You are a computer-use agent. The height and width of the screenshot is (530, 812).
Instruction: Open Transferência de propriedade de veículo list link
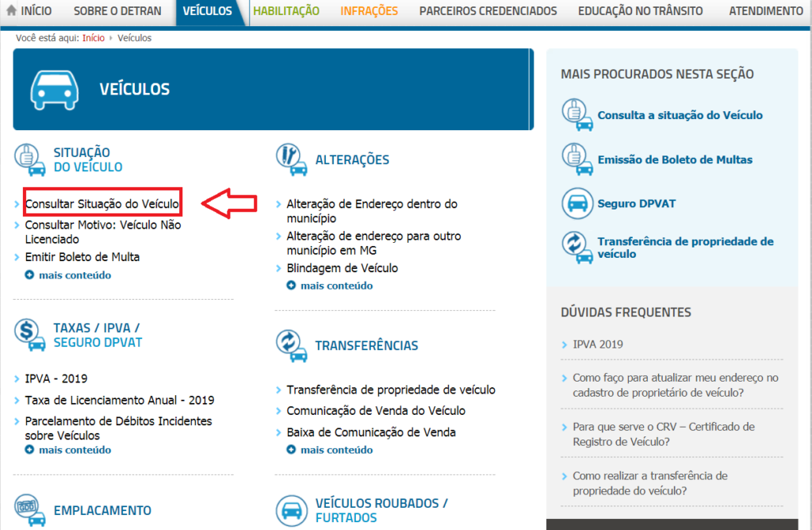pyautogui.click(x=390, y=389)
